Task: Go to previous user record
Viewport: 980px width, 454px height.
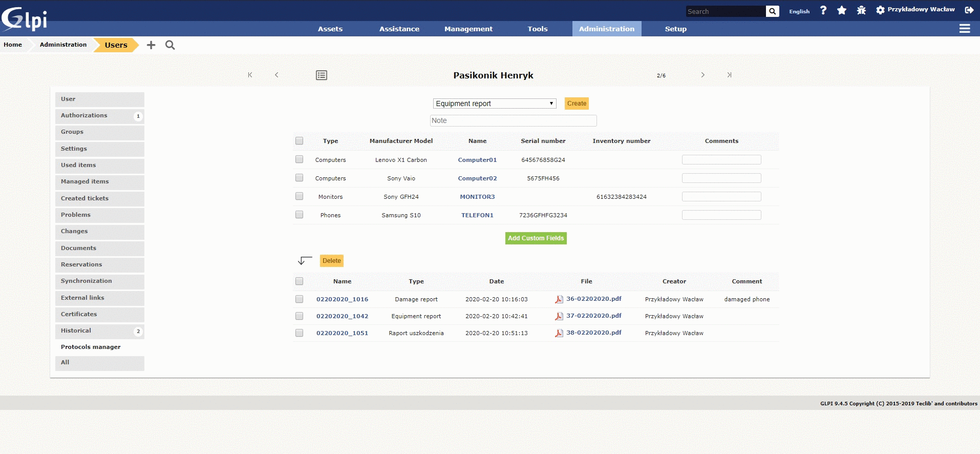Action: tap(276, 75)
